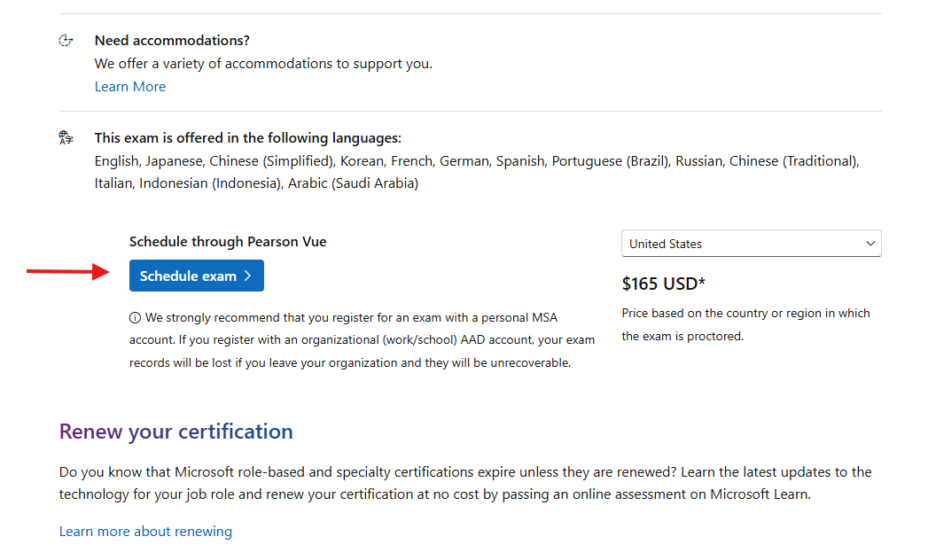Click the variety of accommodations sentence

click(263, 63)
